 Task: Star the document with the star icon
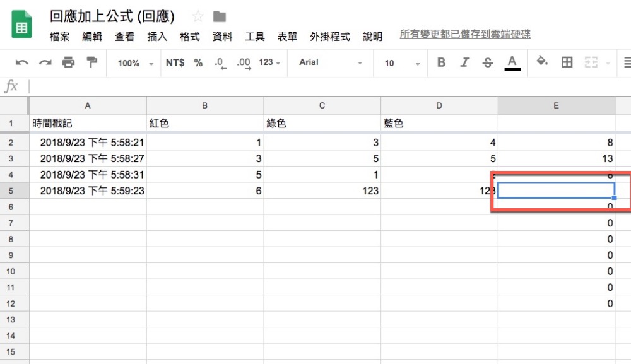[198, 16]
